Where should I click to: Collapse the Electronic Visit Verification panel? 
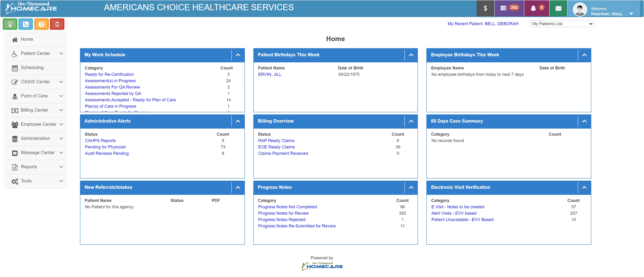pos(584,187)
